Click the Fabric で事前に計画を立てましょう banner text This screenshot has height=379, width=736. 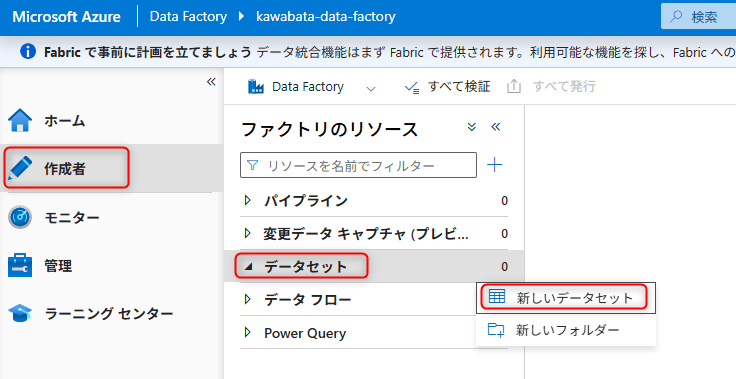tap(148, 52)
